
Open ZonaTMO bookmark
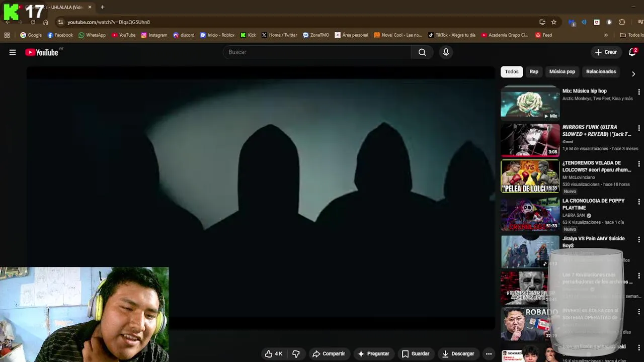316,35
